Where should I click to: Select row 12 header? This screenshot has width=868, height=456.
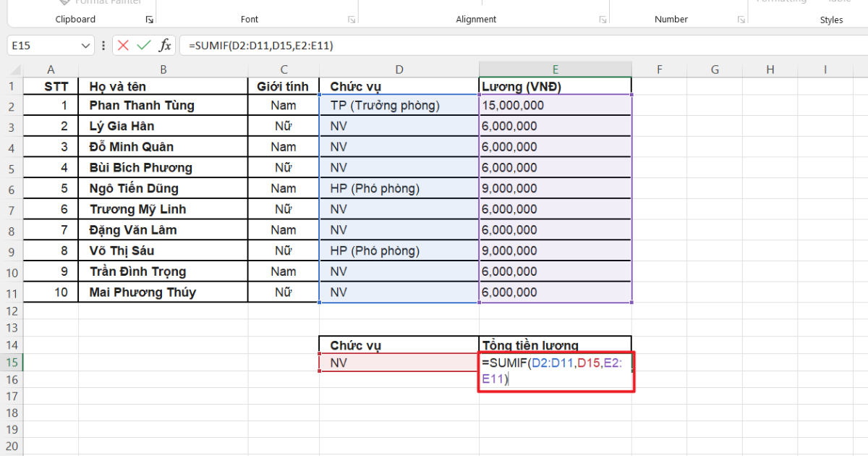12,311
